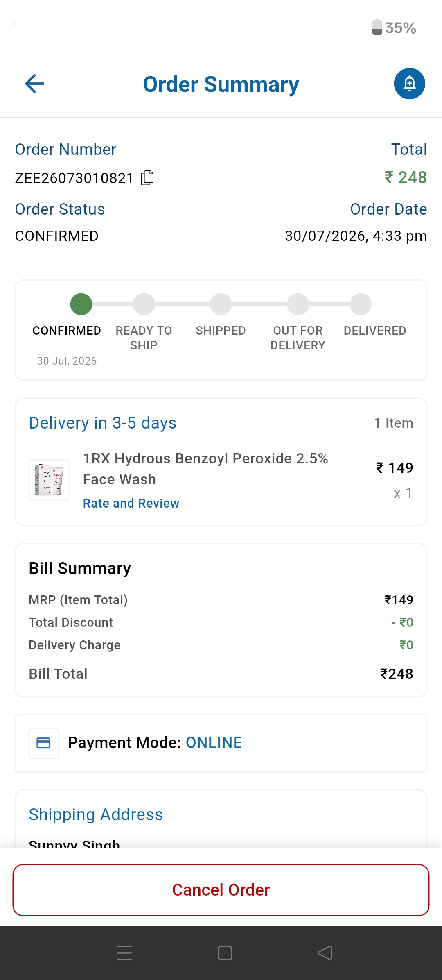Open Android recent apps menu icon
442x980 pixels.
tap(124, 953)
